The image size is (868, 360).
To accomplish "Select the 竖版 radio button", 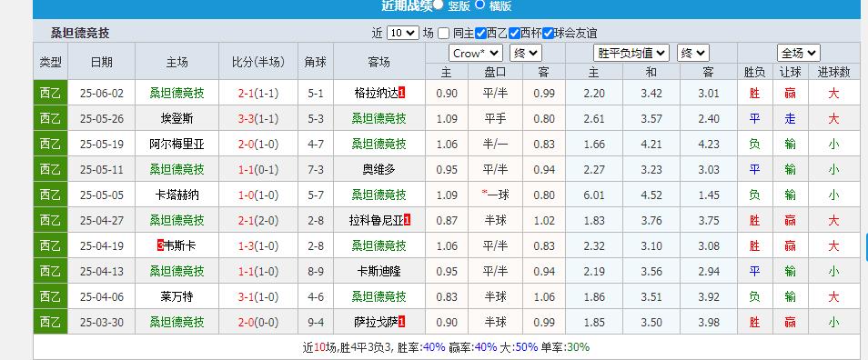I will click(439, 5).
